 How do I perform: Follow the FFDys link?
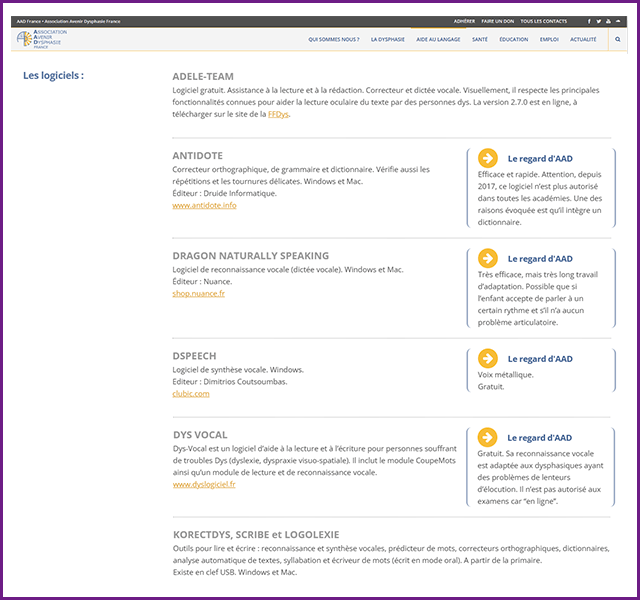coord(278,114)
